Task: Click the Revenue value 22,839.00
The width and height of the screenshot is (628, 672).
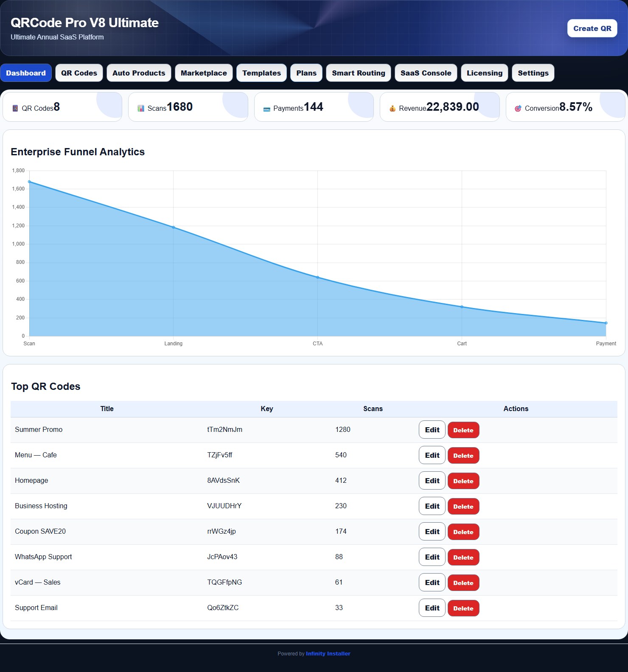Action: tap(453, 107)
